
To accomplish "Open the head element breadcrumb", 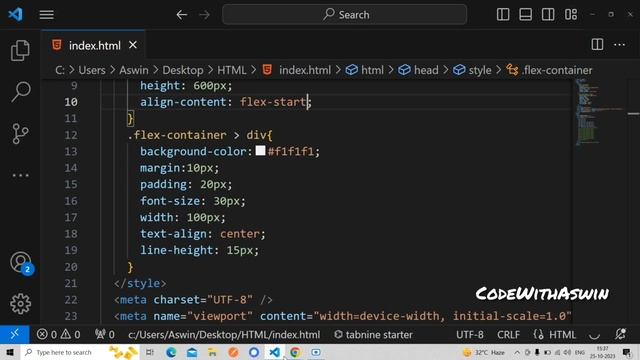I will [x=418, y=70].
